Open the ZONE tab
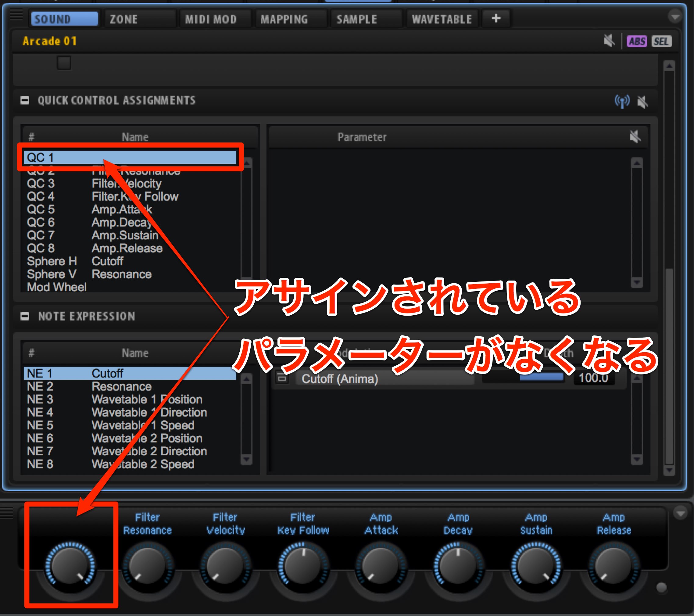Screen dimensions: 694x616 pyautogui.click(x=140, y=19)
